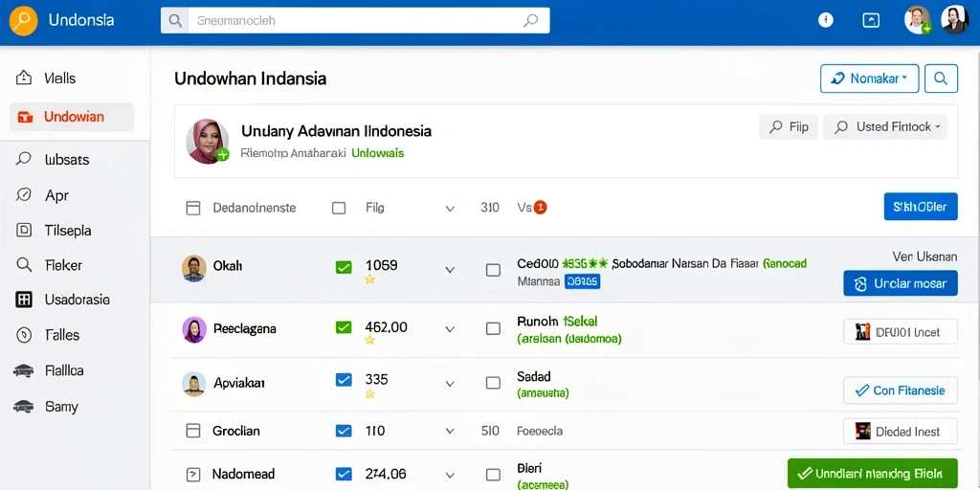Screen dimensions: 980x490
Task: Click the Nadomead row question icon
Action: point(193,474)
